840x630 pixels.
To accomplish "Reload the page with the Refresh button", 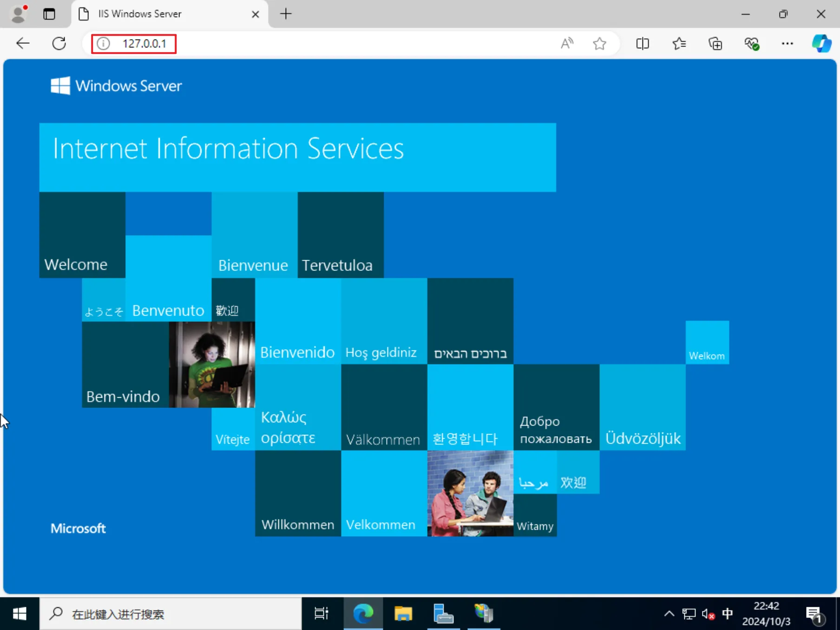I will pyautogui.click(x=59, y=44).
